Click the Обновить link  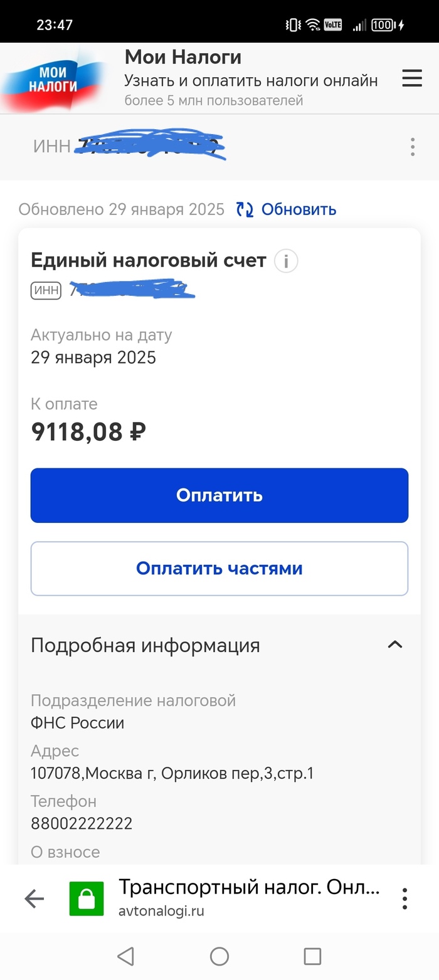pos(299,209)
